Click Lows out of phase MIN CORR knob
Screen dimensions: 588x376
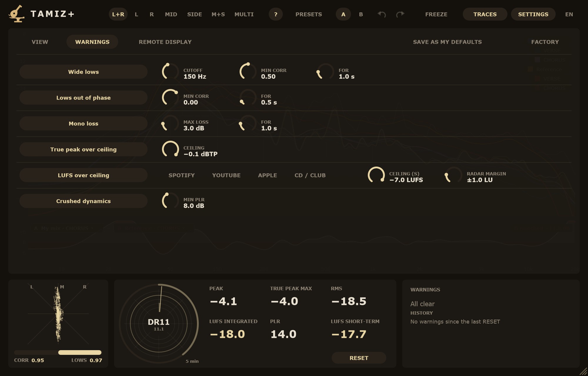tap(170, 98)
